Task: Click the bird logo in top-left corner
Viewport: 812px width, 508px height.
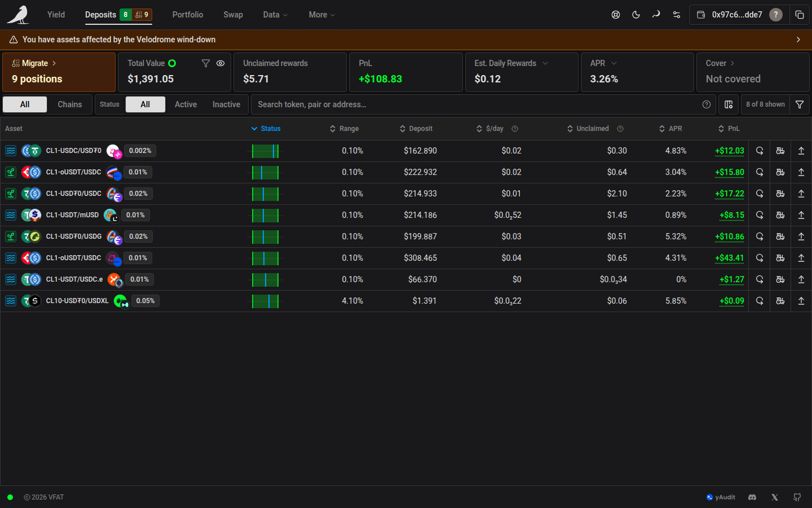Action: 17,15
